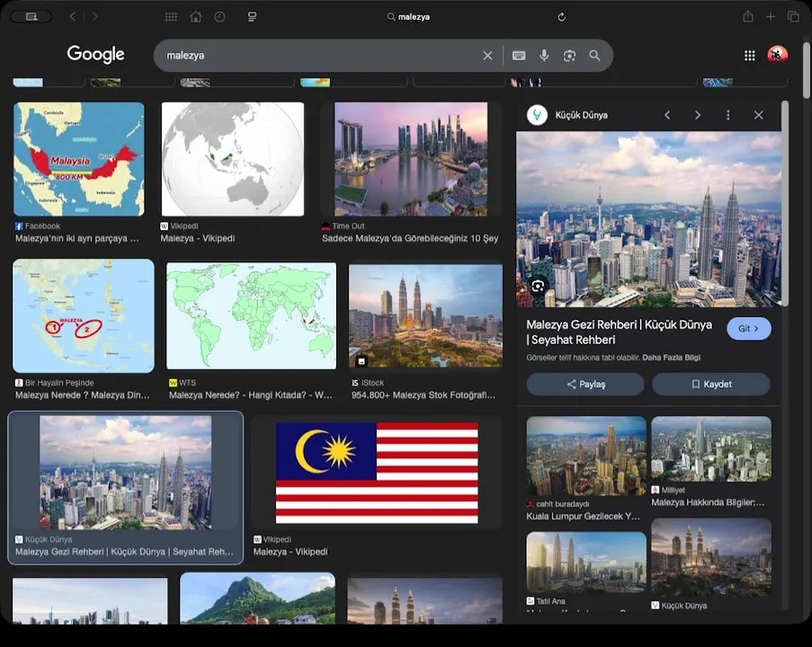Click 'Malezya Hakkında Bilgiler' caption
The width and height of the screenshot is (812, 647).
pyautogui.click(x=708, y=502)
